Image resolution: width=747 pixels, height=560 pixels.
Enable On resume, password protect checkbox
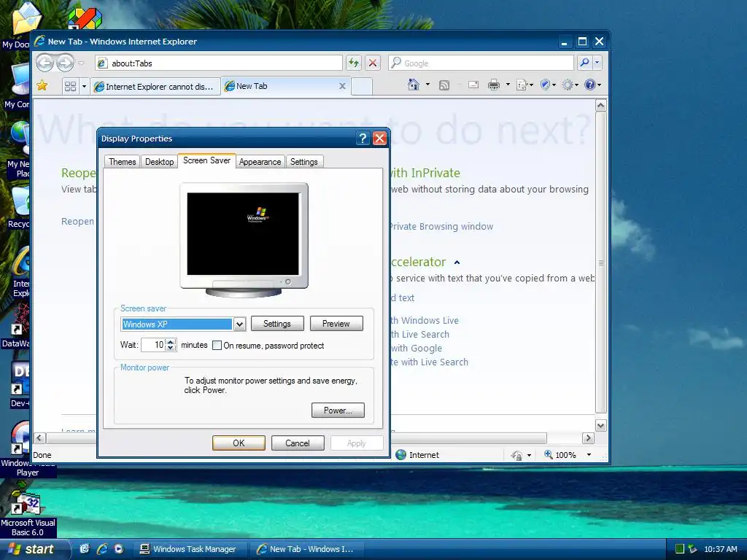217,345
